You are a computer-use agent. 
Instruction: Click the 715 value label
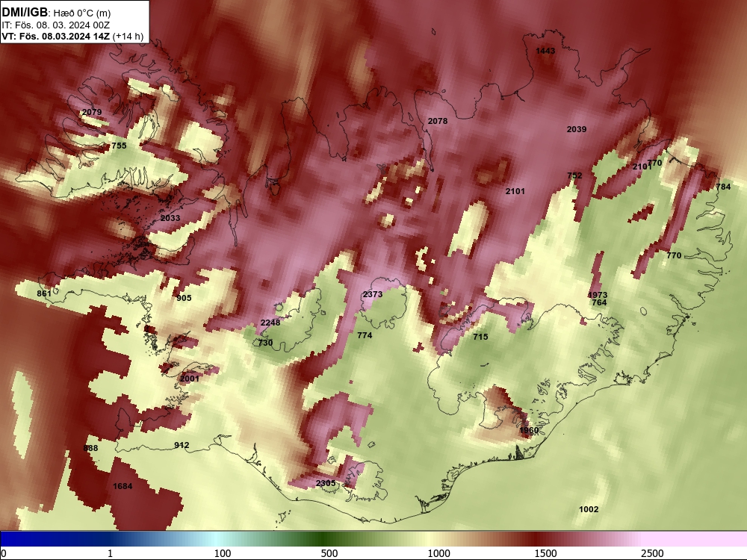click(480, 337)
